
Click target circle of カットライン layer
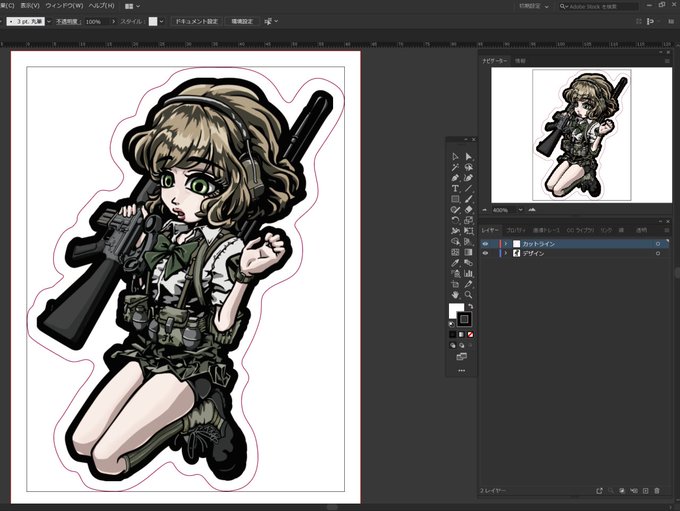pos(658,244)
